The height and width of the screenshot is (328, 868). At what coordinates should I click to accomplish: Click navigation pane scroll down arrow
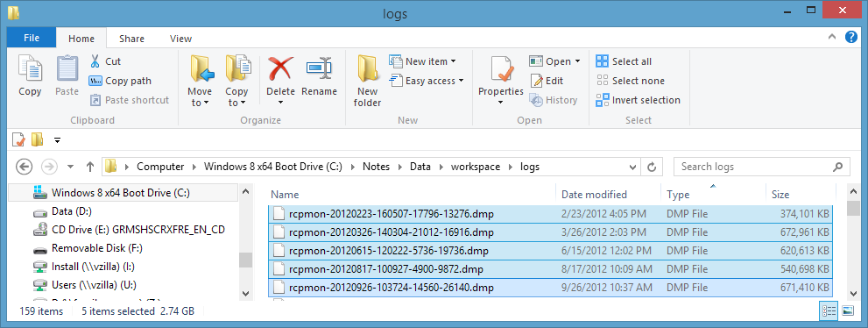pos(246,294)
